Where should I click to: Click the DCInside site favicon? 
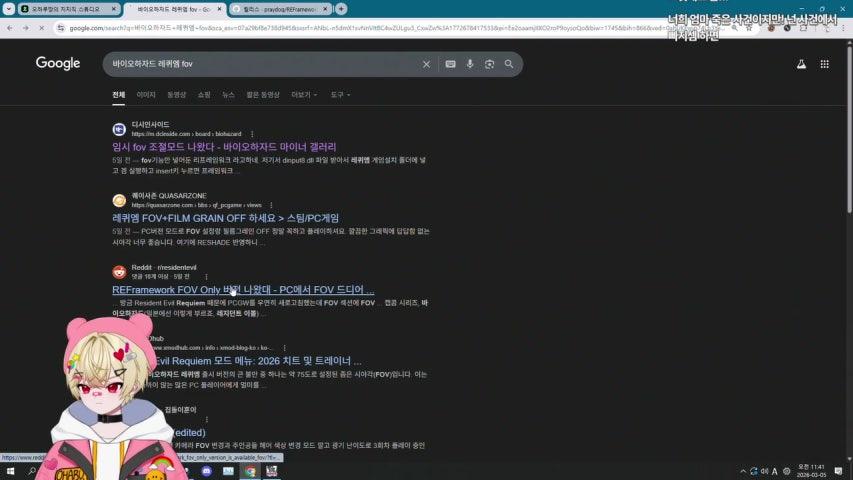pos(119,129)
